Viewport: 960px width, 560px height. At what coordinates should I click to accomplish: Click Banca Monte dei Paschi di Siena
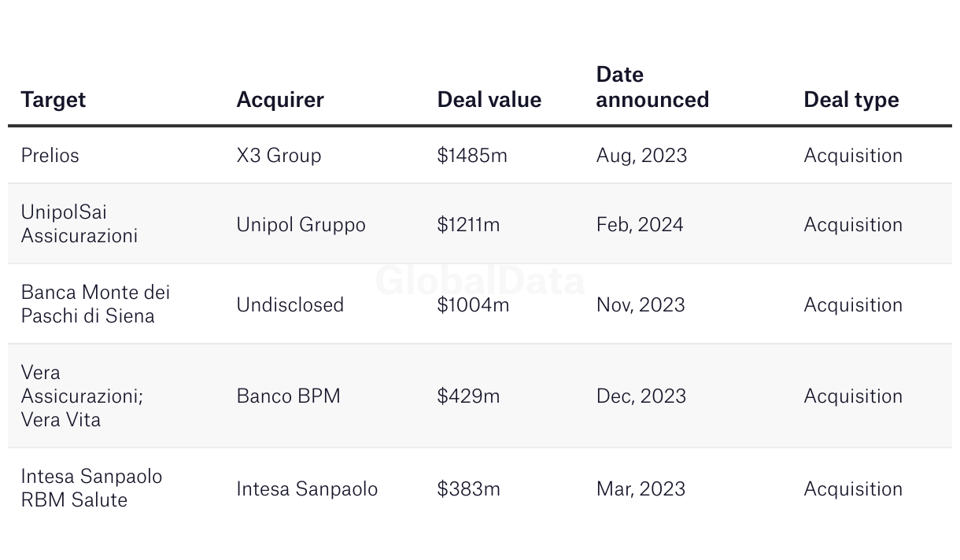click(95, 304)
